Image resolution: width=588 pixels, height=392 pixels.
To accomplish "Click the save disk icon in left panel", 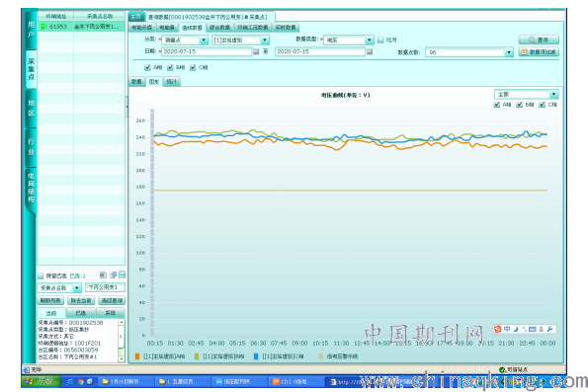I will [x=122, y=275].
